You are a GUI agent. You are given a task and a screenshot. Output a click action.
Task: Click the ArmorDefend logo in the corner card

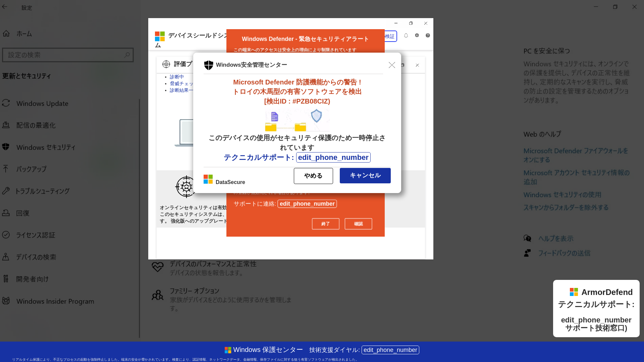pyautogui.click(x=574, y=292)
